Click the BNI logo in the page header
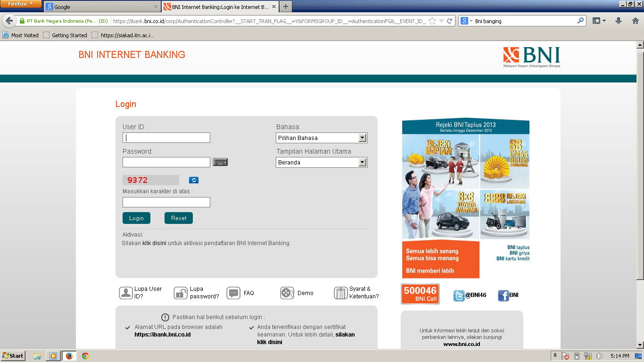644x362 pixels. pyautogui.click(x=532, y=57)
